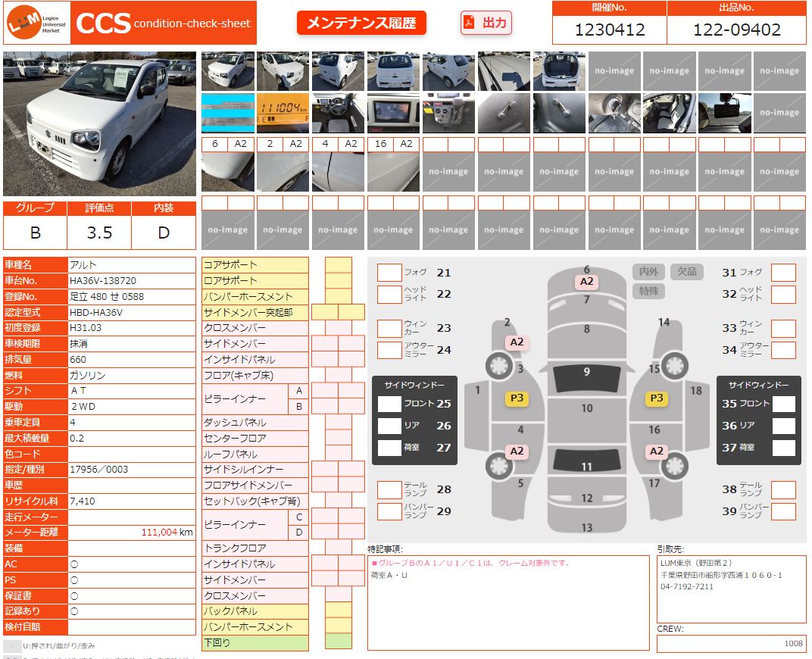Select the left-side P3 damage marker
Image resolution: width=812 pixels, height=659 pixels.
pos(517,398)
